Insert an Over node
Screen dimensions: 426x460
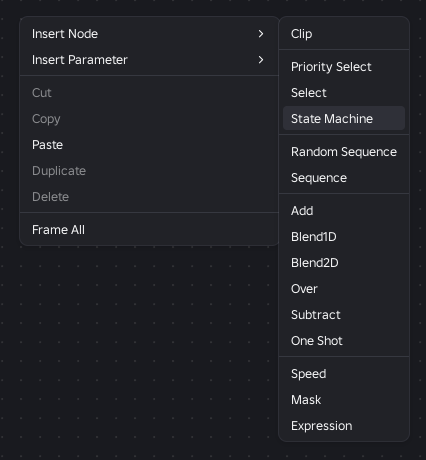coord(344,289)
